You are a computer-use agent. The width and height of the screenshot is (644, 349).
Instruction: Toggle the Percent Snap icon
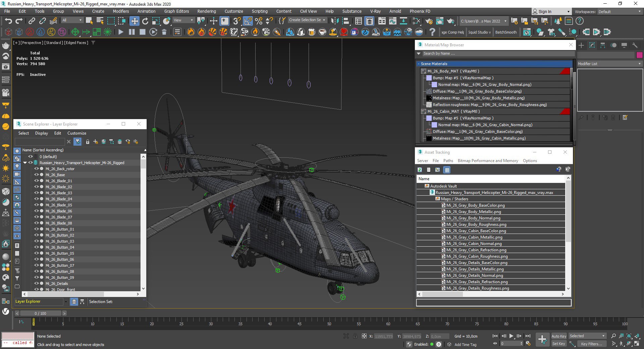coord(259,21)
